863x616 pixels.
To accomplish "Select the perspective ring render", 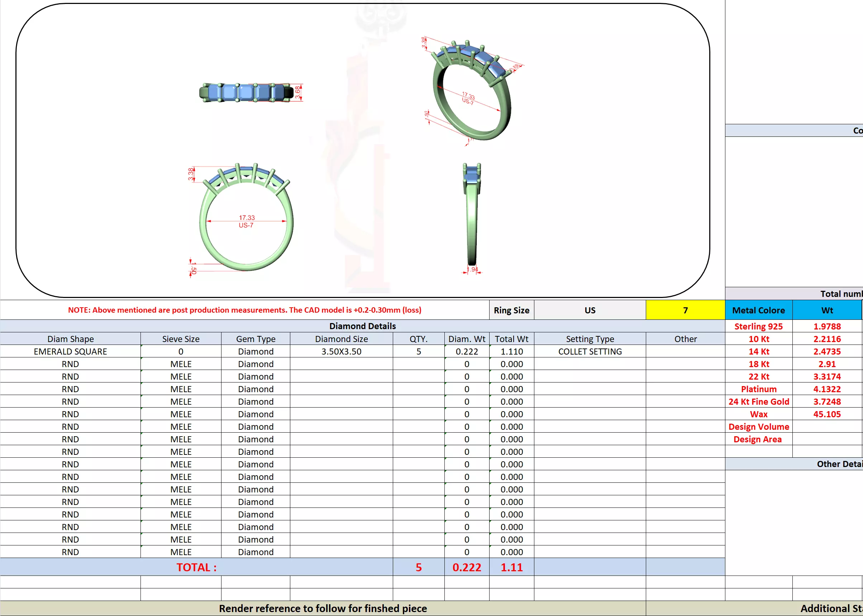I will (x=472, y=91).
